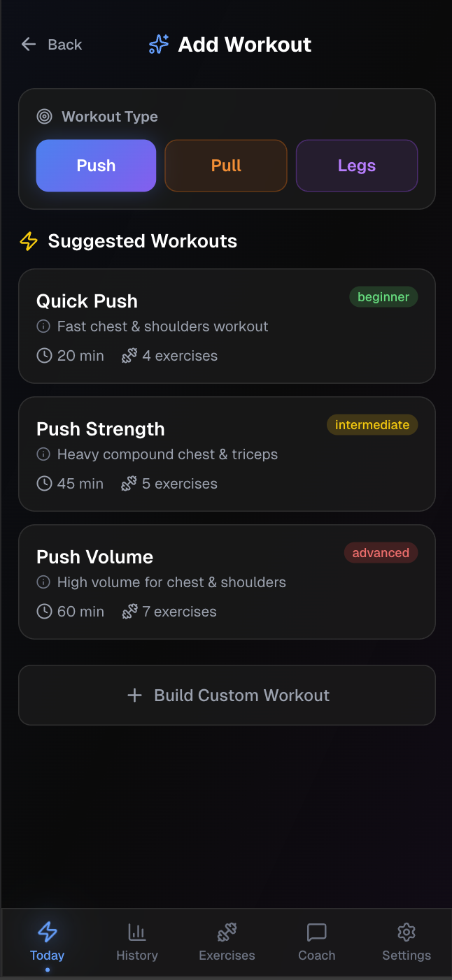Go to the History tab
The width and height of the screenshot is (452, 980).
point(137,942)
